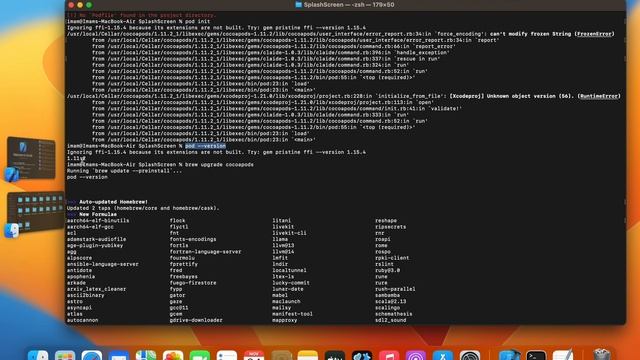Click formula 'manifest-tool'
The width and height of the screenshot is (640, 360).
292,314
